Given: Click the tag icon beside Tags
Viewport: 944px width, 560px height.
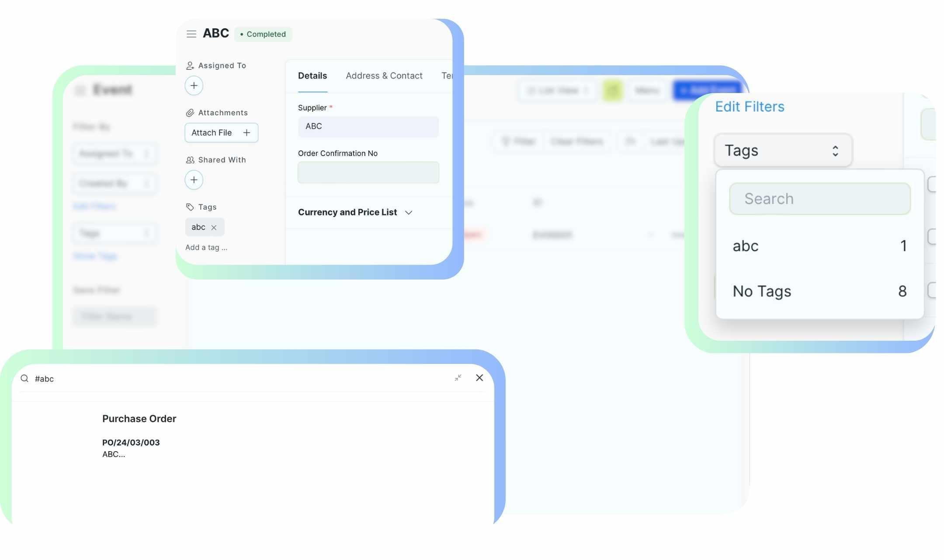Looking at the screenshot, I should tap(190, 207).
